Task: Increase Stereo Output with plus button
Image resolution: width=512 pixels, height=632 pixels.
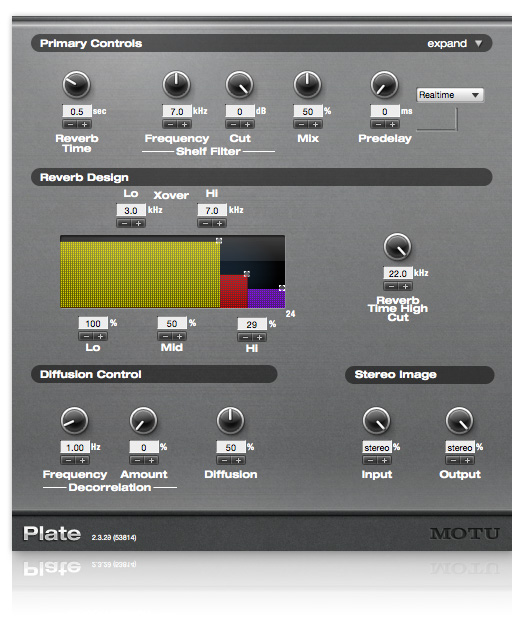Action: [x=468, y=460]
